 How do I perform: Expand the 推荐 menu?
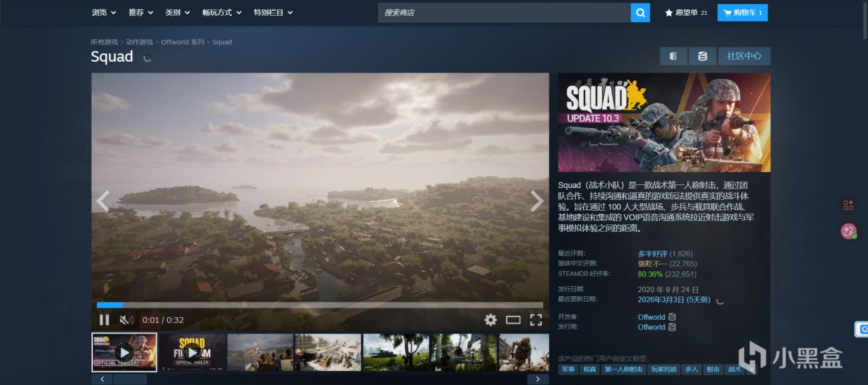(x=141, y=12)
